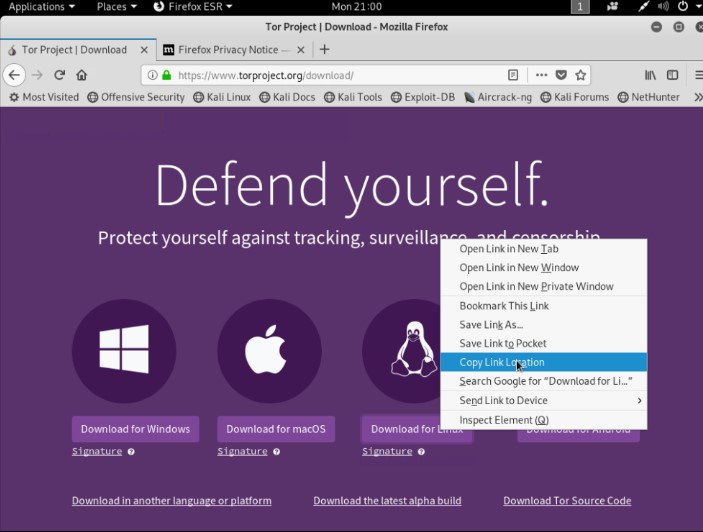The height and width of the screenshot is (532, 703).
Task: Toggle the sidebar view icon
Action: tap(672, 75)
